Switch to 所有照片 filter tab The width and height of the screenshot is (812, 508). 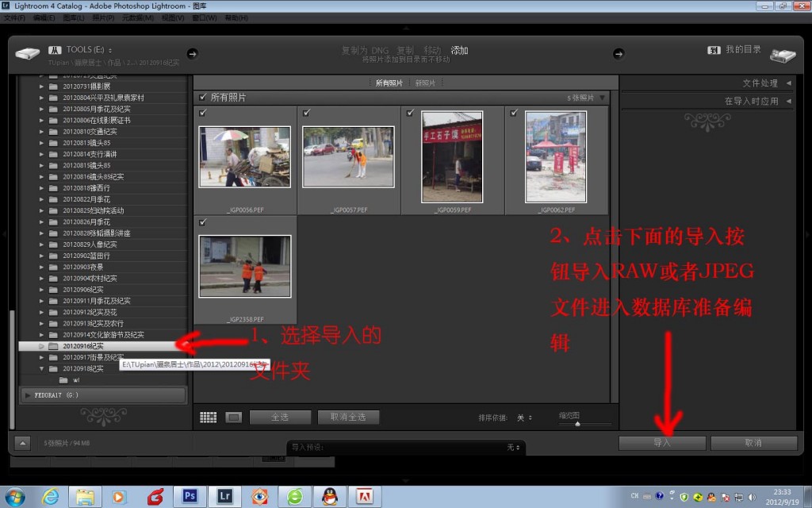pos(389,83)
